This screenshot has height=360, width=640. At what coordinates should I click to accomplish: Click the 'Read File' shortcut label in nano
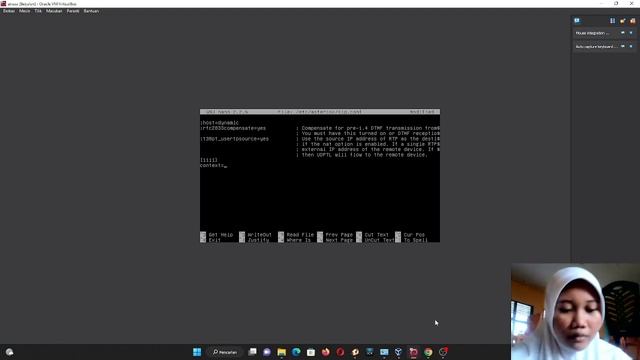pyautogui.click(x=300, y=235)
